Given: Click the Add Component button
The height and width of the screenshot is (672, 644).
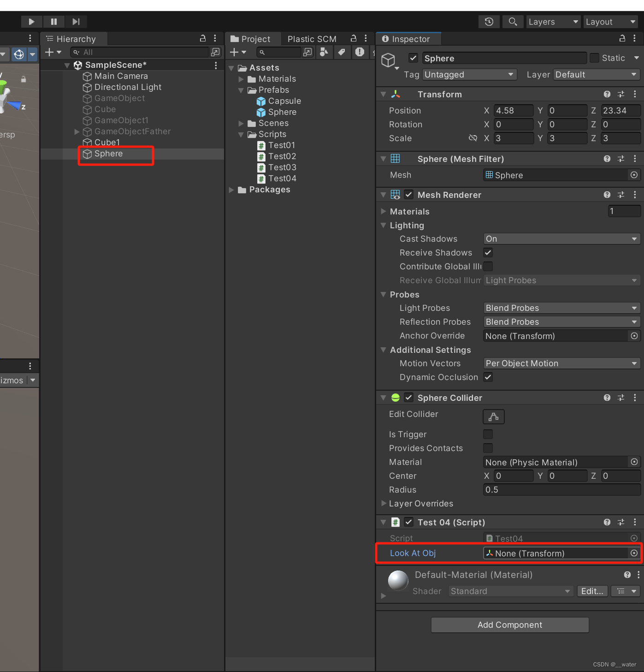Looking at the screenshot, I should (x=510, y=625).
